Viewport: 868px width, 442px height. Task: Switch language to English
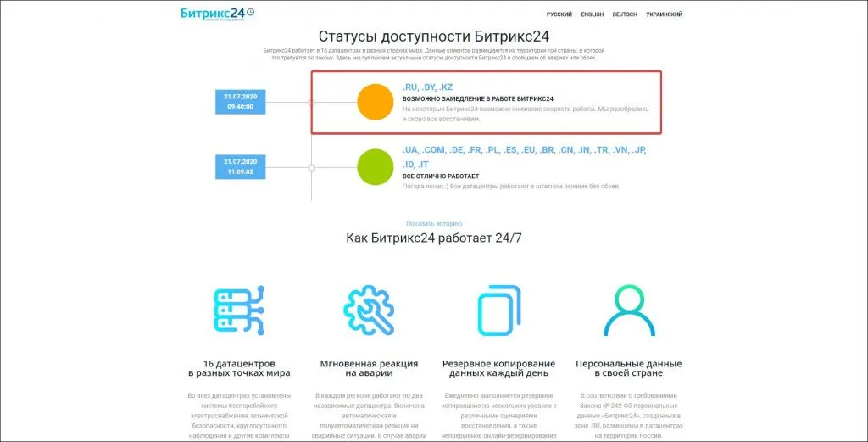tap(593, 14)
